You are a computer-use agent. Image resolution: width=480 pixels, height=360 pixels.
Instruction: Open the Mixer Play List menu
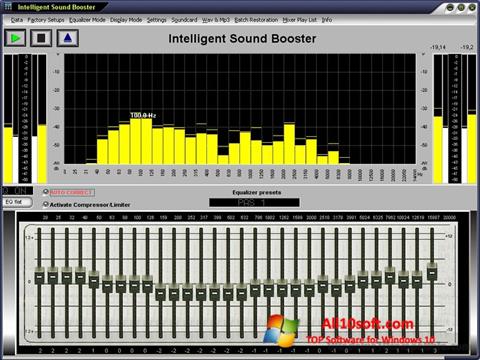299,20
